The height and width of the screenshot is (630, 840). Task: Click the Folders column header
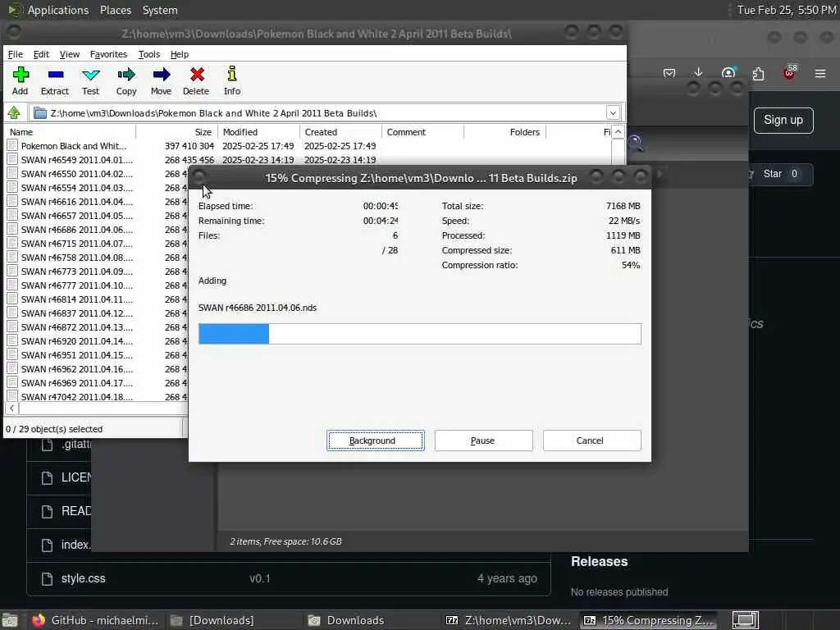coord(504,132)
